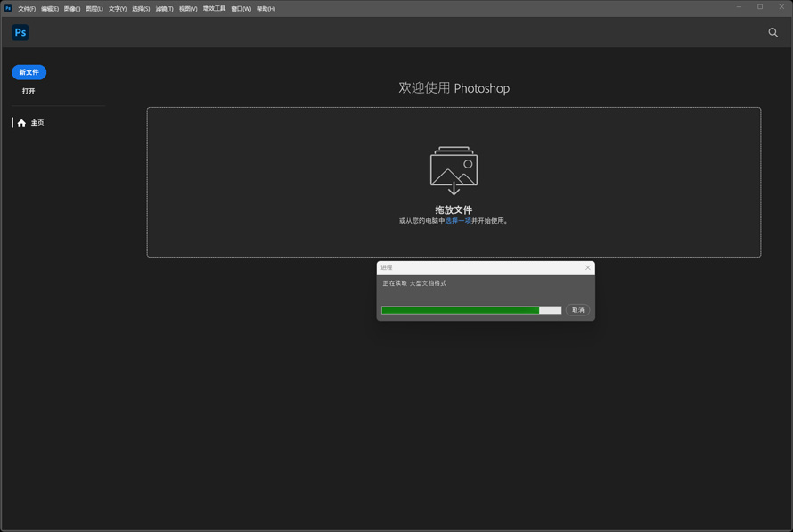The width and height of the screenshot is (793, 532).
Task: Click the Photoshop Ps home logo
Action: [x=20, y=32]
